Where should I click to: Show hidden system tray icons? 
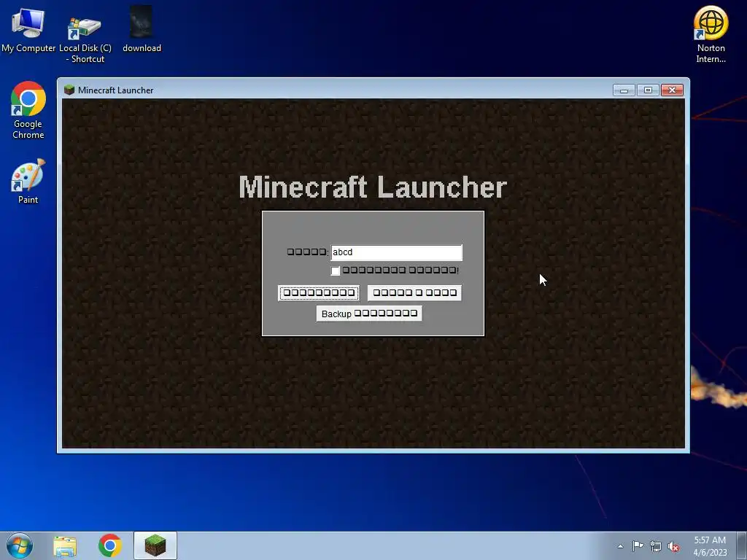(x=620, y=546)
